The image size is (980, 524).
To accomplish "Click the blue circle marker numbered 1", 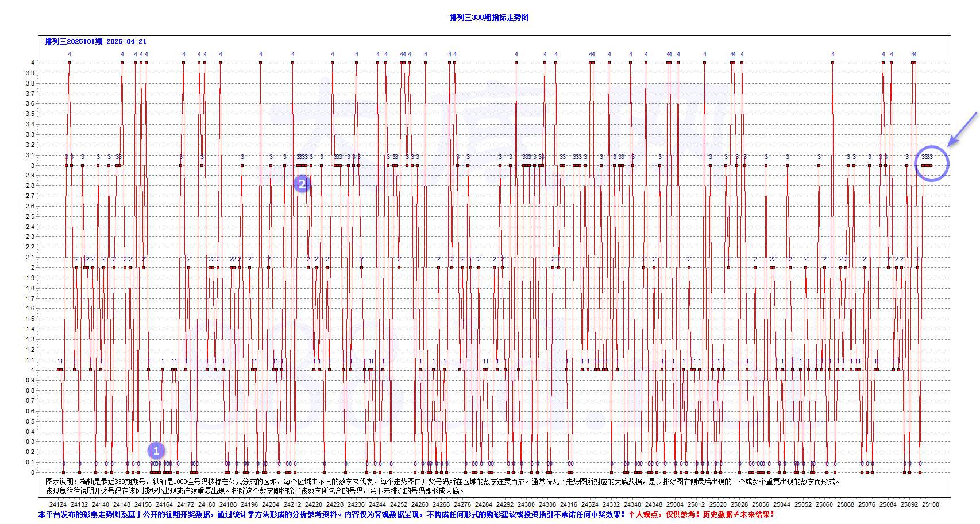I will (156, 451).
